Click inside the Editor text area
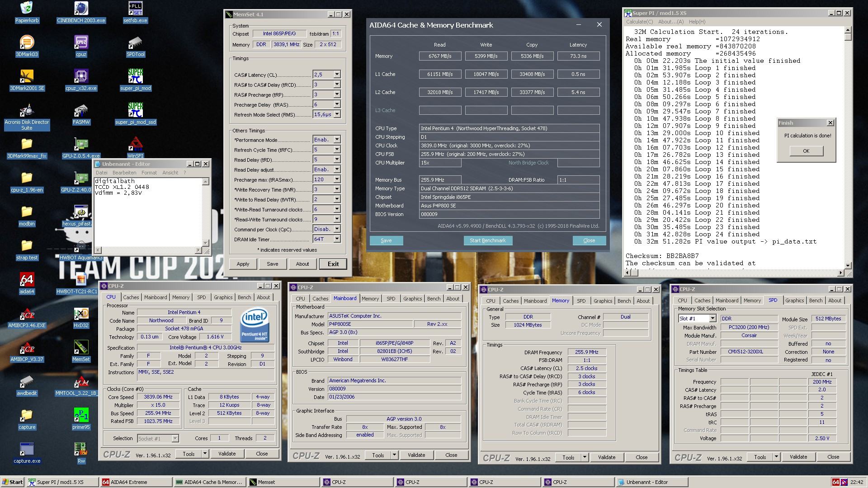Image resolution: width=868 pixels, height=488 pixels. coord(148,212)
